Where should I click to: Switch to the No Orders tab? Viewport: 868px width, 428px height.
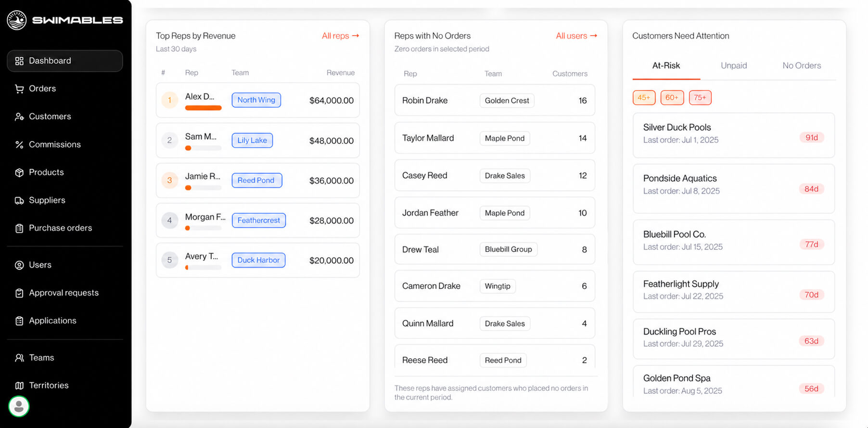(x=802, y=66)
